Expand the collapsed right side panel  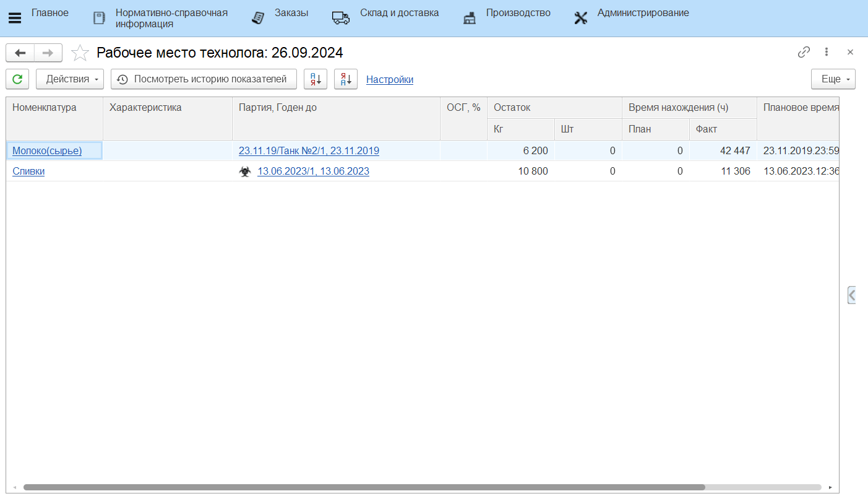(x=851, y=295)
